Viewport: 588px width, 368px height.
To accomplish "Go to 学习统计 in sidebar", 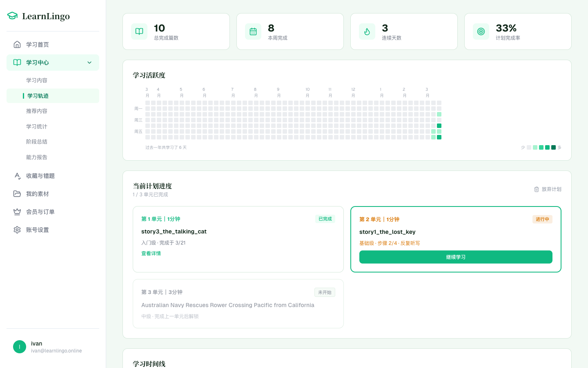I will tap(37, 126).
